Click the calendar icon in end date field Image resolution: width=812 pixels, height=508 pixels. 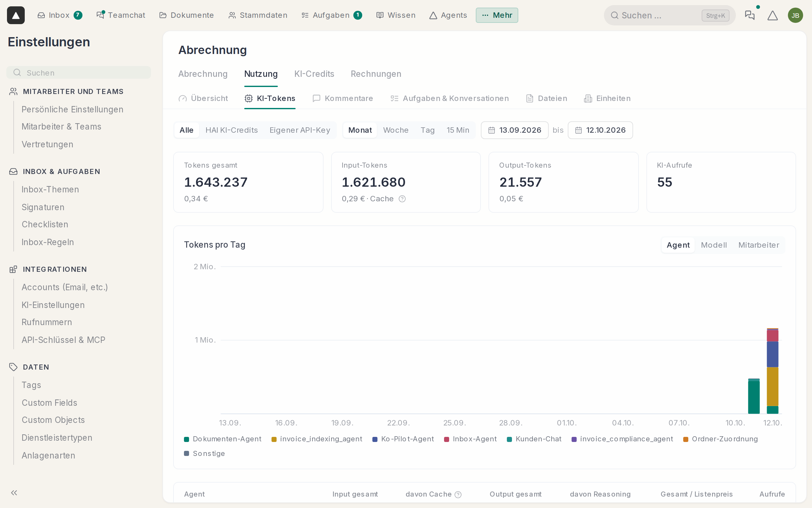(579, 130)
